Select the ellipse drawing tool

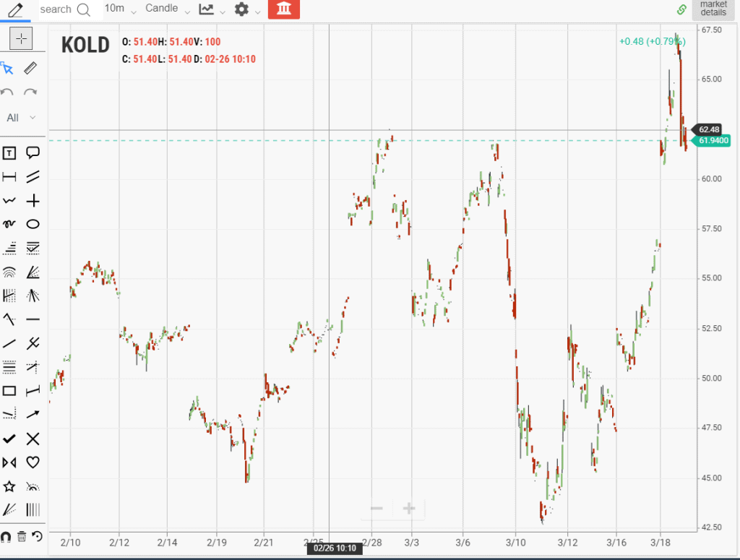point(33,224)
